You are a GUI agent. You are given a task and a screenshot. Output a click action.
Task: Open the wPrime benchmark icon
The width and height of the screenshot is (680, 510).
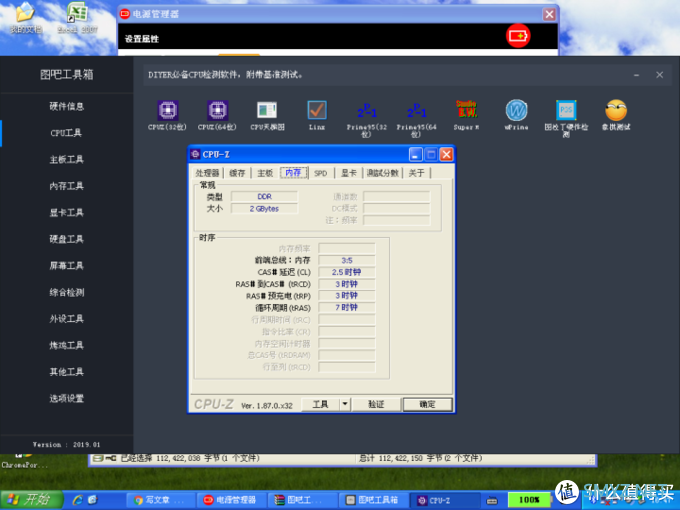point(517,110)
